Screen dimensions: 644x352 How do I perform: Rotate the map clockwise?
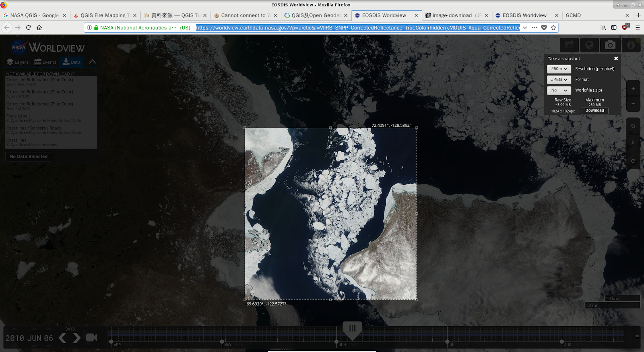pyautogui.click(x=633, y=161)
